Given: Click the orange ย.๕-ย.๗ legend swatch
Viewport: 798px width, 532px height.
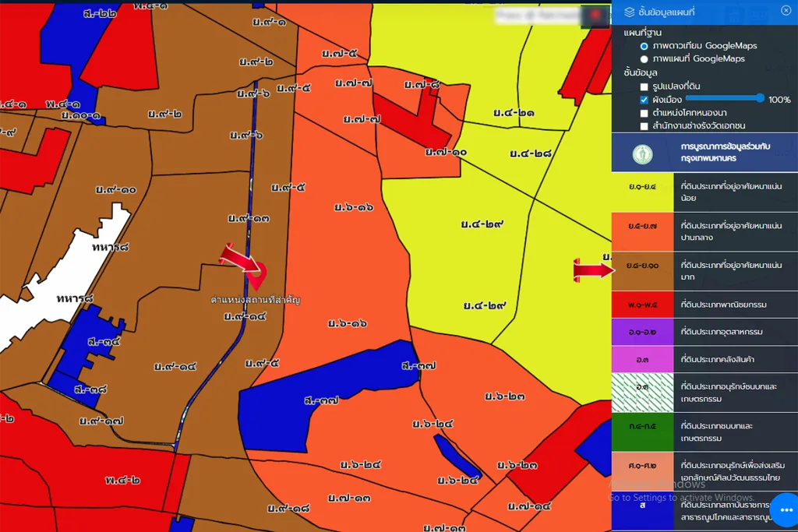Looking at the screenshot, I should (642, 231).
